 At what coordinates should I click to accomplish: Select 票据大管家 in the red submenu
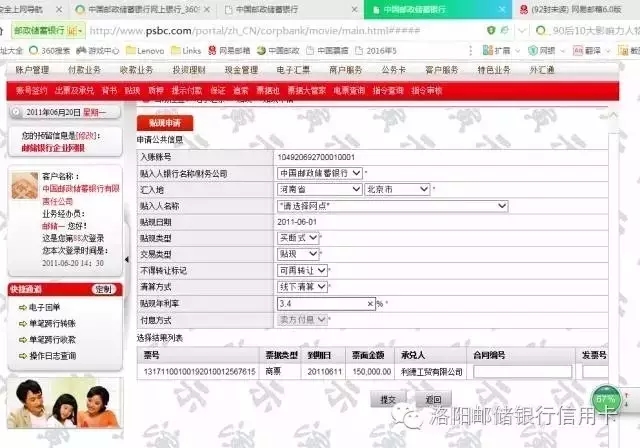coord(307,91)
